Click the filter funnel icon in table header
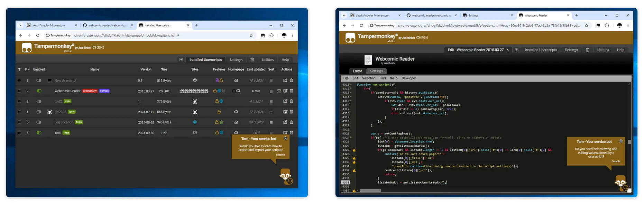 (x=19, y=69)
